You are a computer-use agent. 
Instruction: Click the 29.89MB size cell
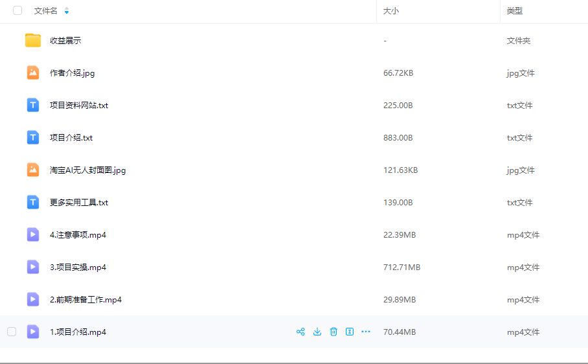[x=400, y=299]
